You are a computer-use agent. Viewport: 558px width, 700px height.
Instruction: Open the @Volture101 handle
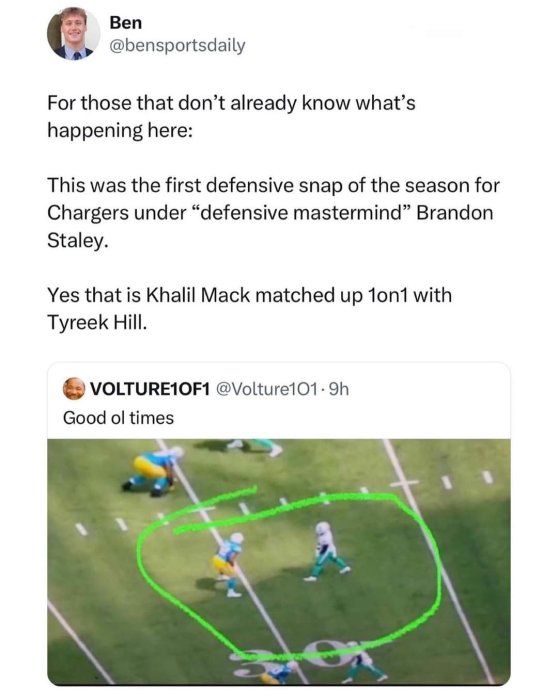[x=267, y=389]
